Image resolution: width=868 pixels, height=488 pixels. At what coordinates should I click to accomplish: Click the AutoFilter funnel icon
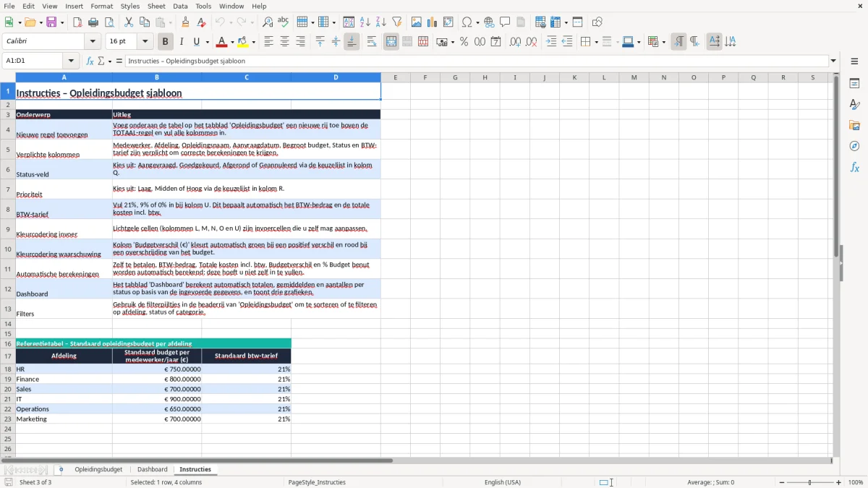point(397,22)
